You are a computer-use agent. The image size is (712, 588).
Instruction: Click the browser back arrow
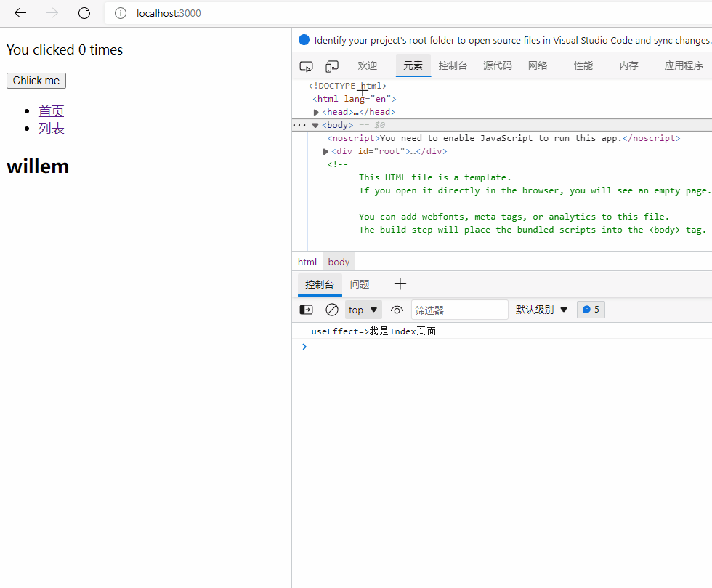(20, 13)
